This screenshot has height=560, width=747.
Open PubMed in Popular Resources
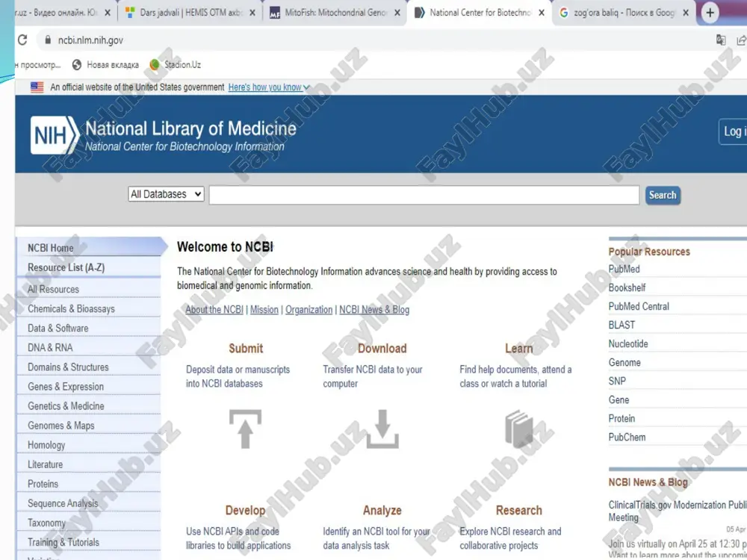click(x=624, y=269)
